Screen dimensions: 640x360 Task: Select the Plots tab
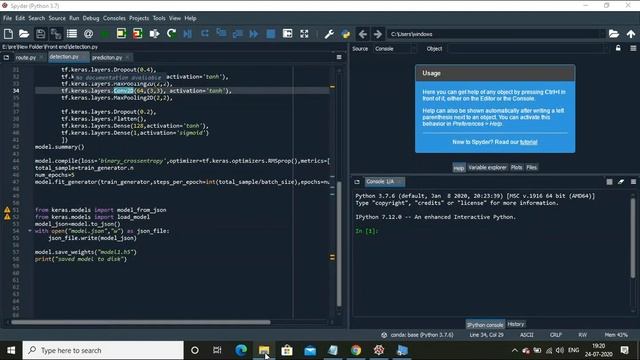point(516,167)
